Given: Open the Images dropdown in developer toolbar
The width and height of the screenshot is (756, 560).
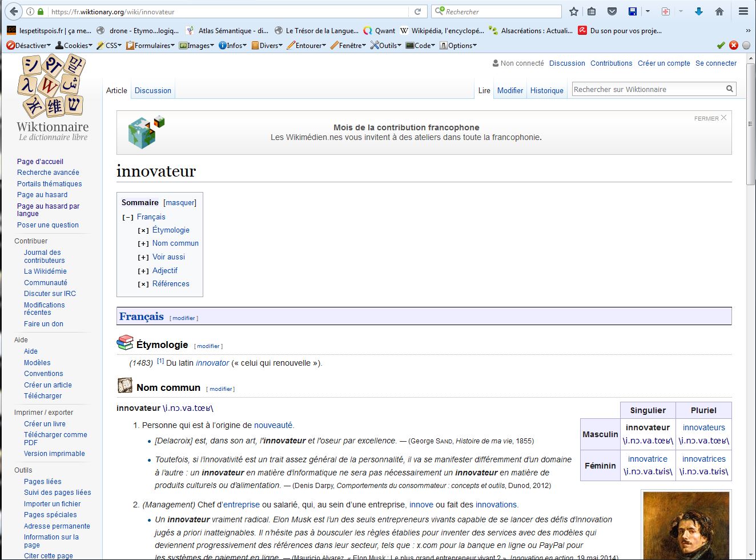Looking at the screenshot, I should pyautogui.click(x=196, y=46).
